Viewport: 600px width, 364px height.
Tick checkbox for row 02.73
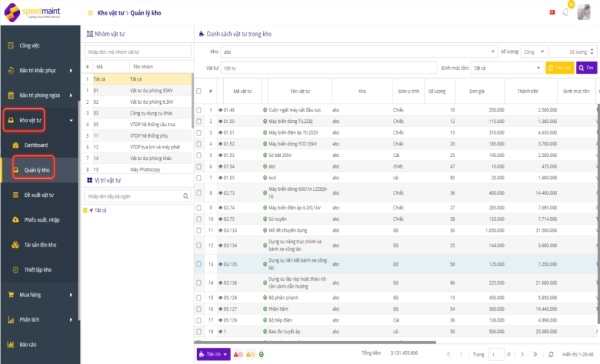point(199,193)
